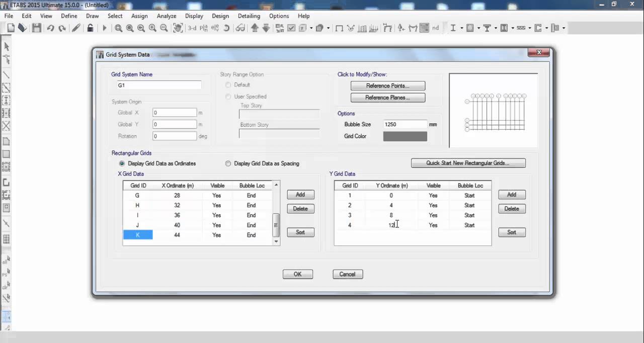Open dropdown arrow beside composite beam design icon

[496, 28]
